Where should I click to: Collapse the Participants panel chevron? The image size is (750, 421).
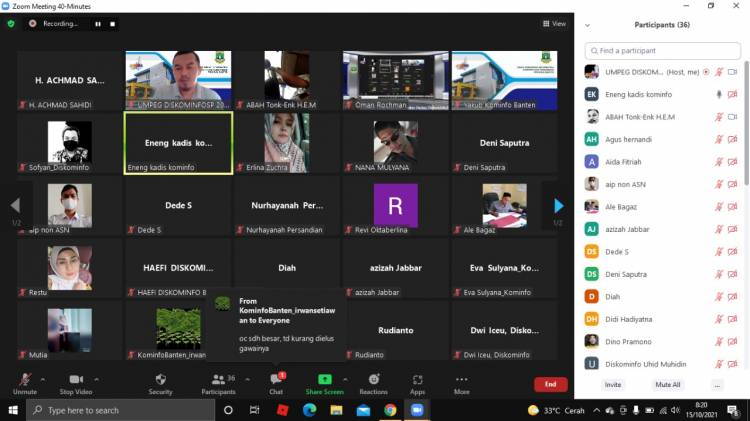(587, 25)
